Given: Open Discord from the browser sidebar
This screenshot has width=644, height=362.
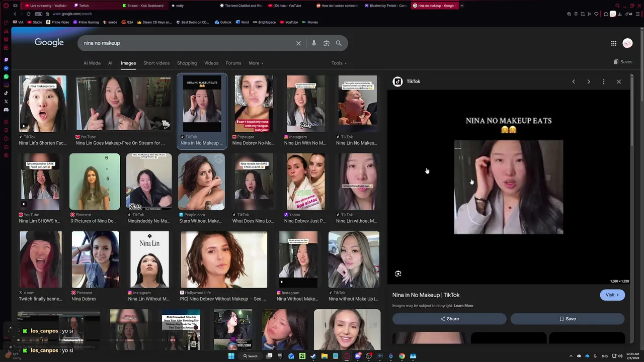Looking at the screenshot, I should point(6,110).
